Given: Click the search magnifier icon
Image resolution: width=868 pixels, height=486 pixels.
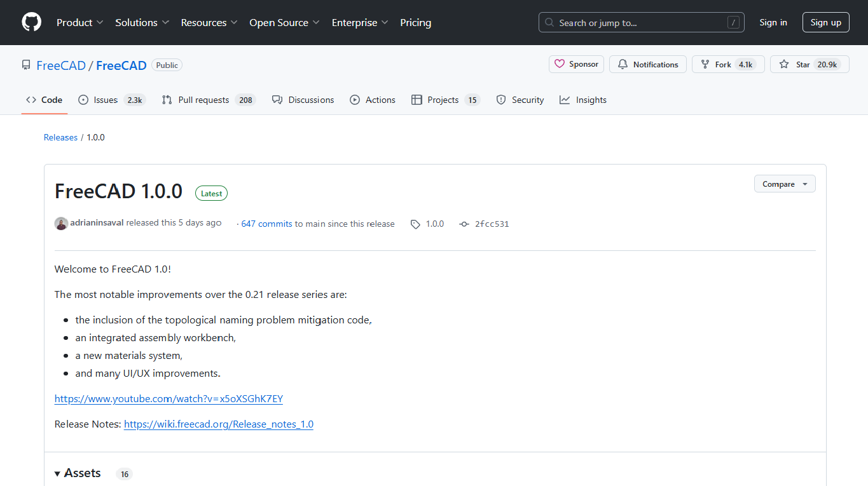Looking at the screenshot, I should (x=549, y=22).
